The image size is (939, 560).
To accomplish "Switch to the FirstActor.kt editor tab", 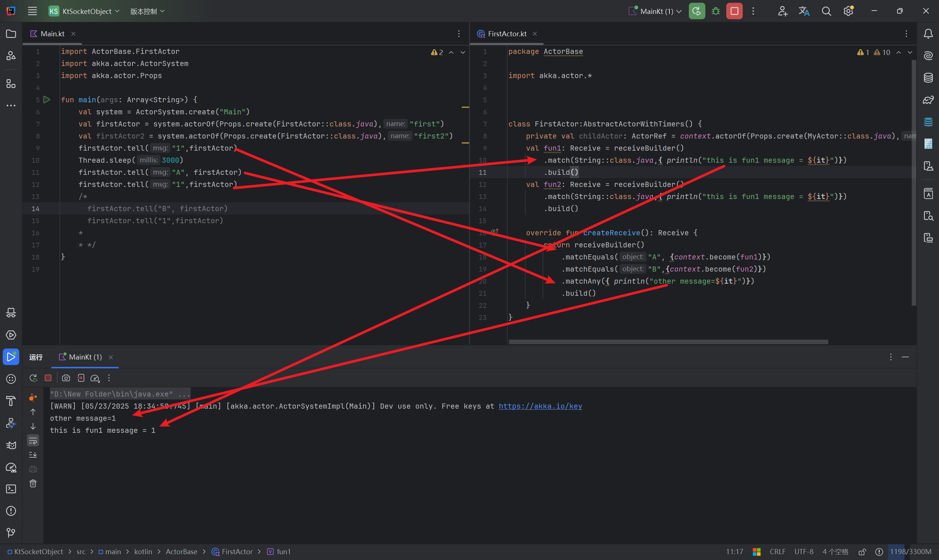I will click(507, 34).
